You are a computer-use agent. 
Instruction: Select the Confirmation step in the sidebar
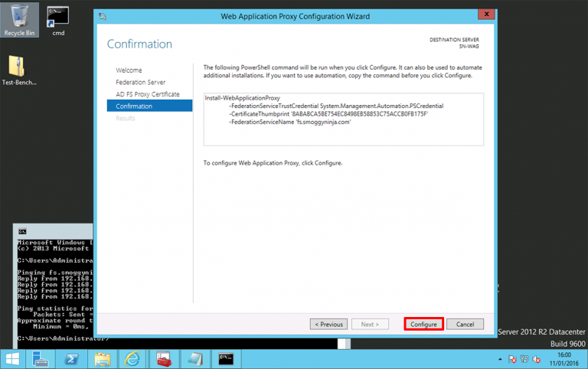(x=149, y=106)
